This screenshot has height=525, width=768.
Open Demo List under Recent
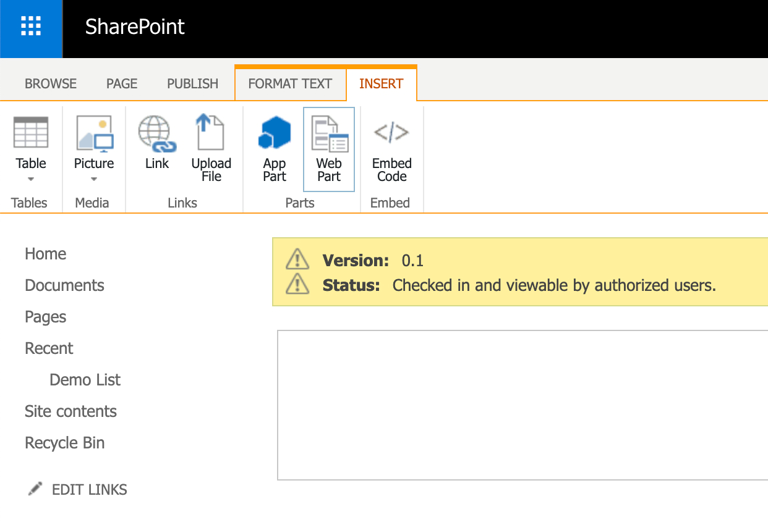pos(85,380)
